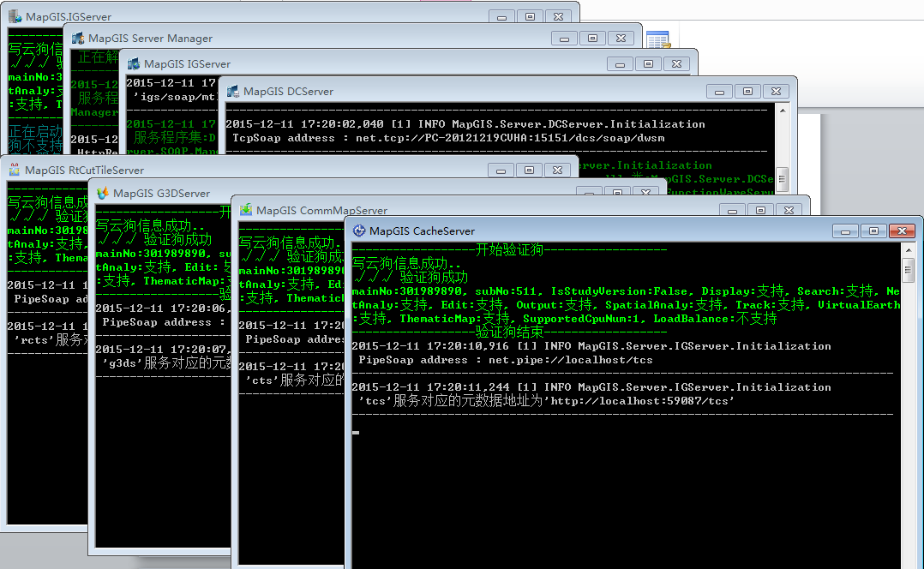Image resolution: width=924 pixels, height=569 pixels.
Task: Close the MapGIS Server Manager window
Action: (621, 39)
